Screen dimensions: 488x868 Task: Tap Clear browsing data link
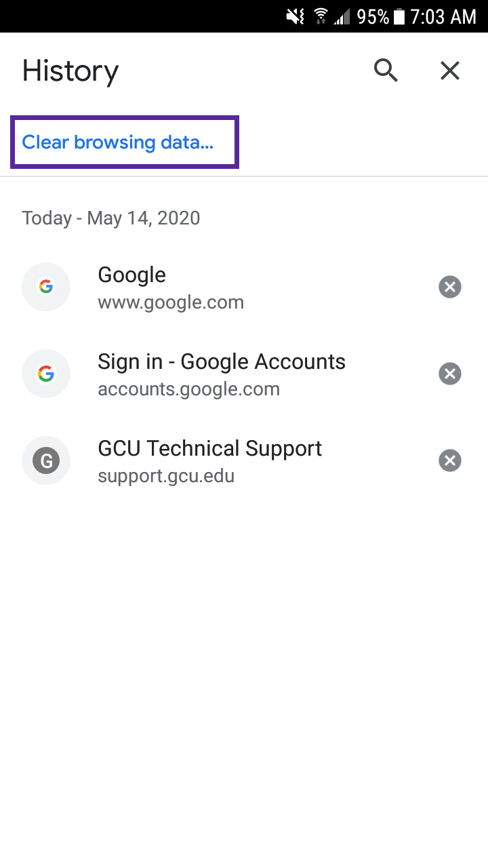click(x=118, y=142)
